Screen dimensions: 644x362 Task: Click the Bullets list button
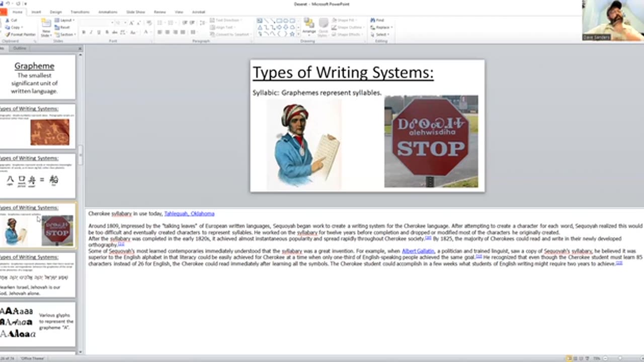pyautogui.click(x=160, y=23)
